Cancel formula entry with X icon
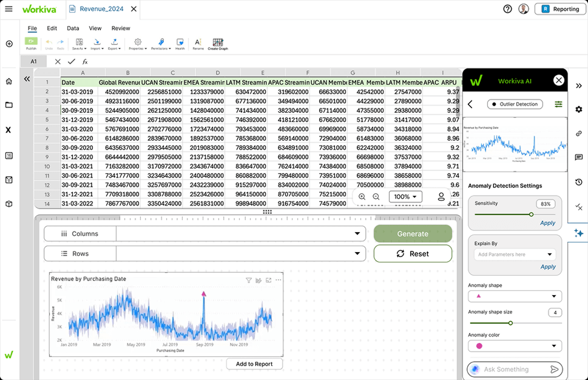The height and width of the screenshot is (380, 588). point(58,61)
